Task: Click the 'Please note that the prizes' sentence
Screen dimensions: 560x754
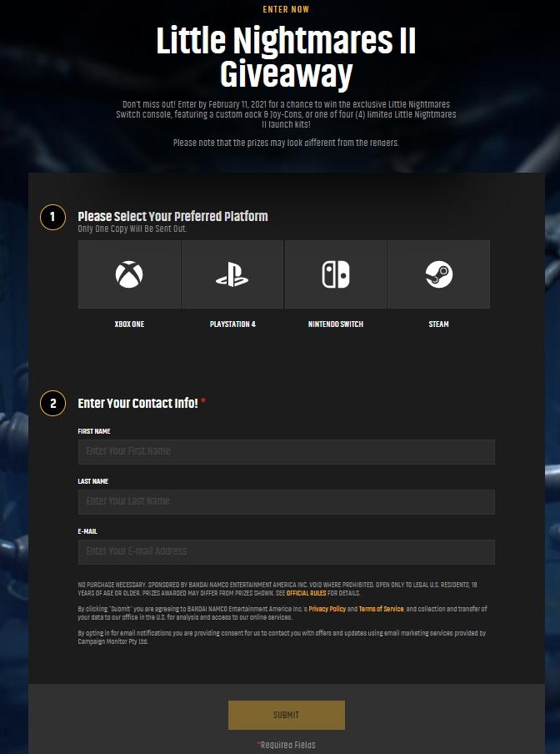Action: (286, 143)
